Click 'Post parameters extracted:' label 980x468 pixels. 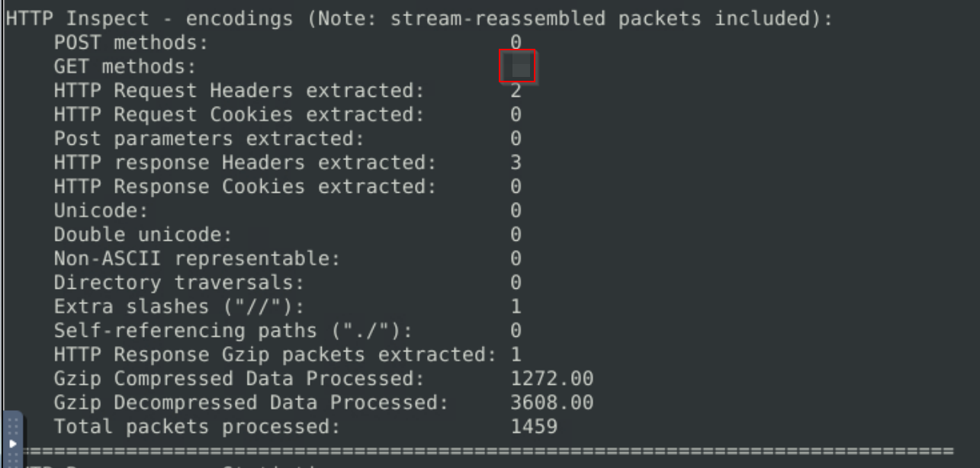click(x=209, y=139)
